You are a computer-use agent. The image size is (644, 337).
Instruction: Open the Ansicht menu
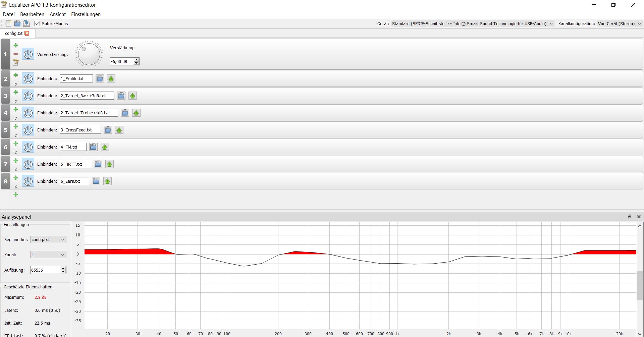58,14
